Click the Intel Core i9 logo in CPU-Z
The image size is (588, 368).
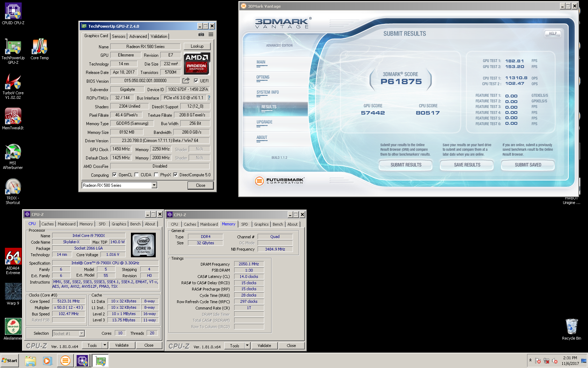143,245
